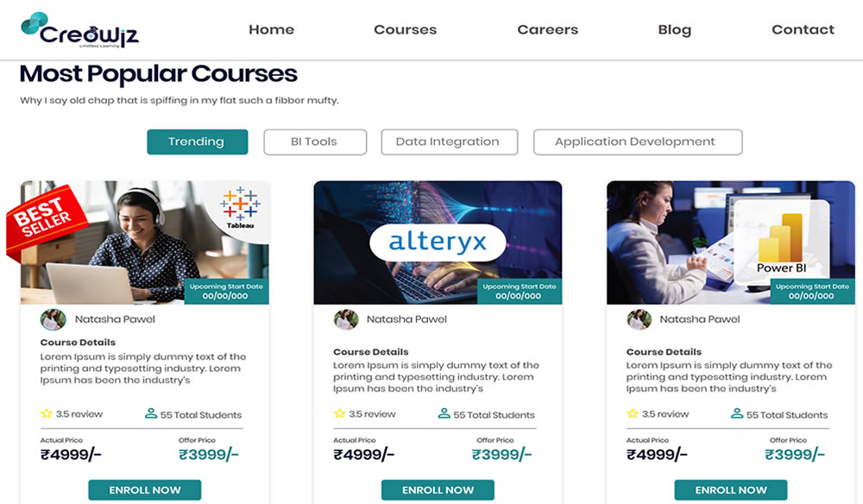Click the star review icon on Tableau card
The image size is (863, 504).
(47, 413)
